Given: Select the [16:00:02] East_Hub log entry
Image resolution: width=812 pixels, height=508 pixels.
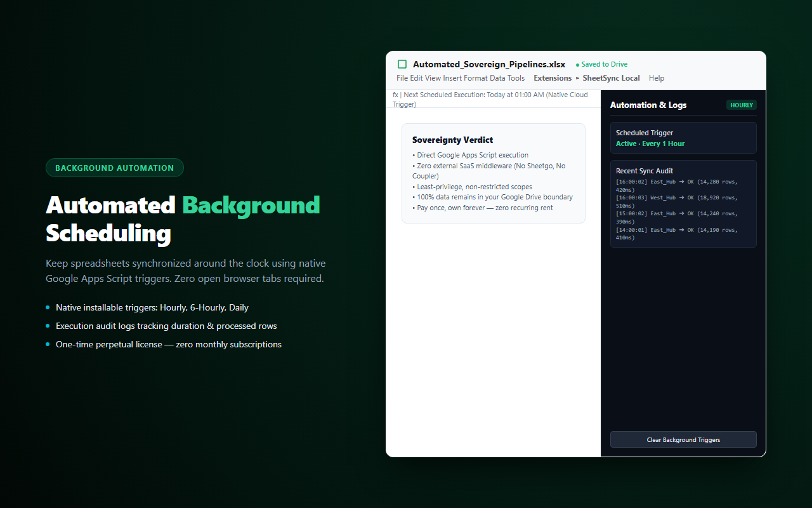Looking at the screenshot, I should [x=677, y=185].
